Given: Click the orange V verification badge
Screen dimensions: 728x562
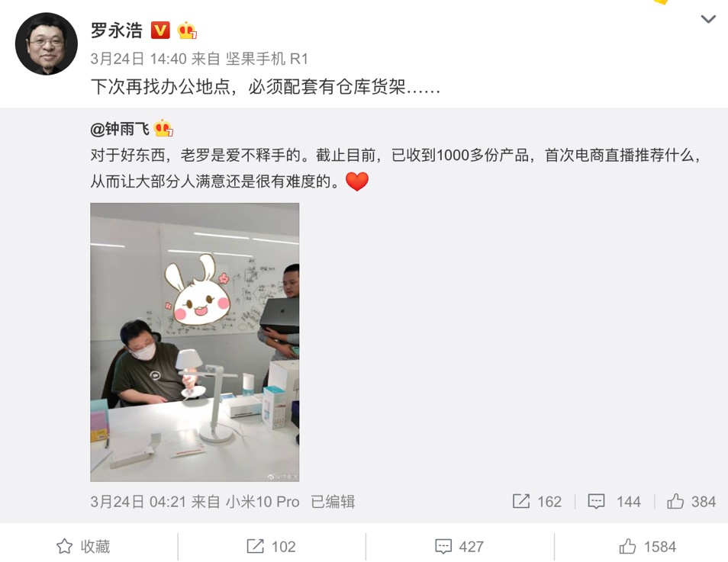Looking at the screenshot, I should point(160,31).
